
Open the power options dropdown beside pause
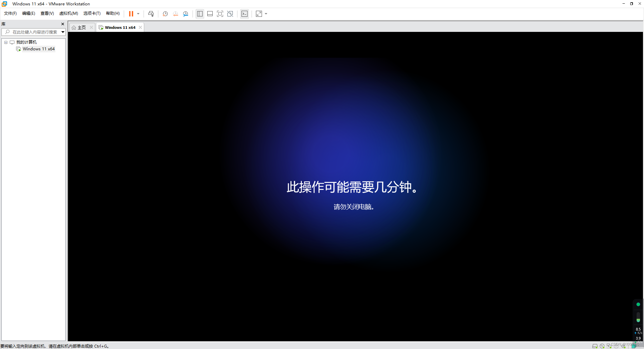tap(138, 14)
